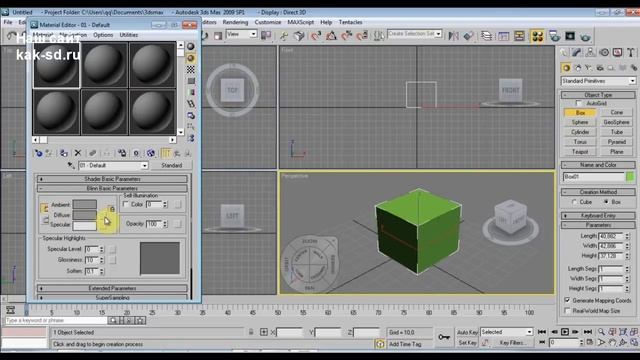The image size is (640, 360).
Task: Click the Quick Render teapot icon
Action: [x=585, y=36]
